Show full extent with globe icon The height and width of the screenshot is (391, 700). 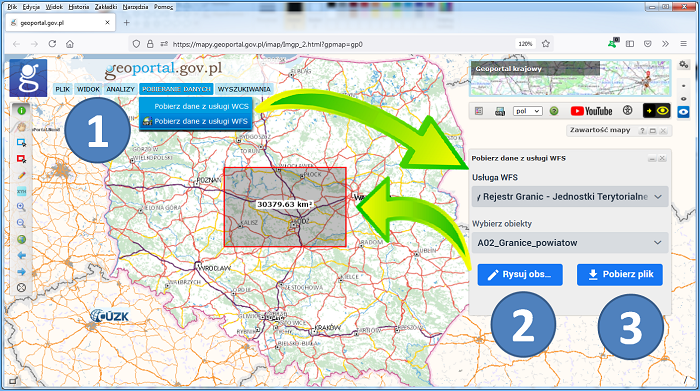21,239
